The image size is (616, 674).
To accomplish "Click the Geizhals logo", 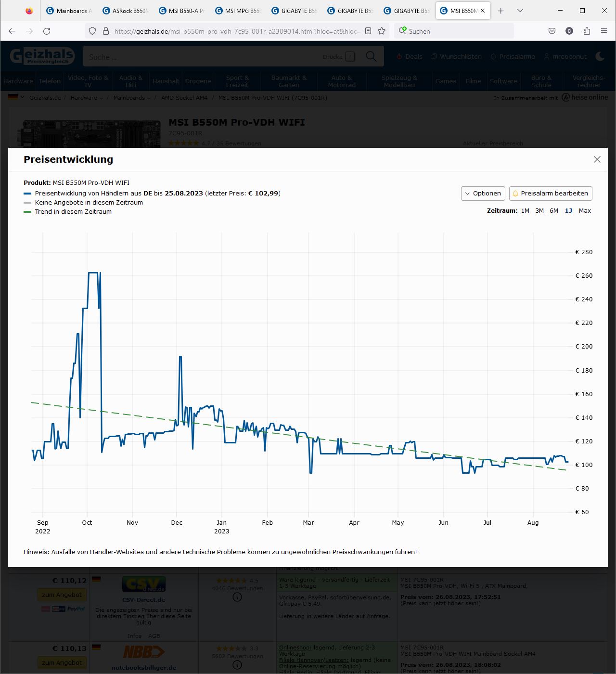I will [x=42, y=56].
